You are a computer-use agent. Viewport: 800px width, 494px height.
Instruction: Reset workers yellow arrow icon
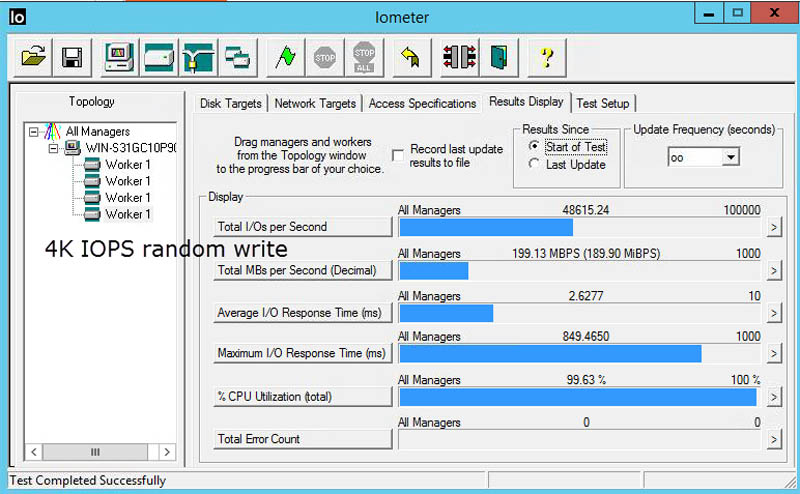pos(411,57)
